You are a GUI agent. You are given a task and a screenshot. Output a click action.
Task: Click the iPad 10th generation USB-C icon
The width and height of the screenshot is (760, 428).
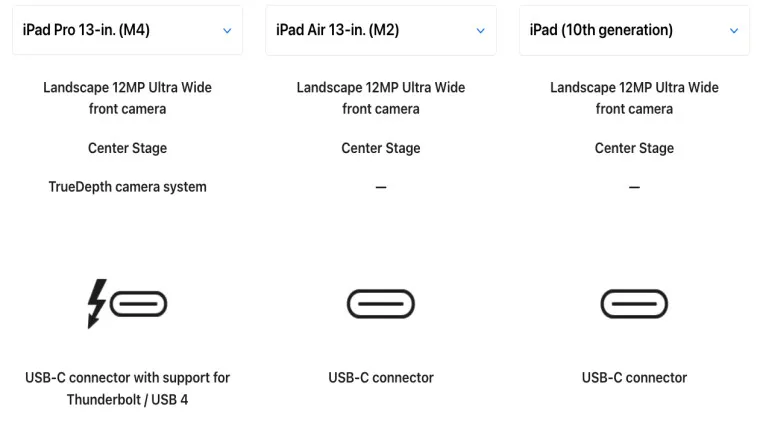pyautogui.click(x=634, y=303)
